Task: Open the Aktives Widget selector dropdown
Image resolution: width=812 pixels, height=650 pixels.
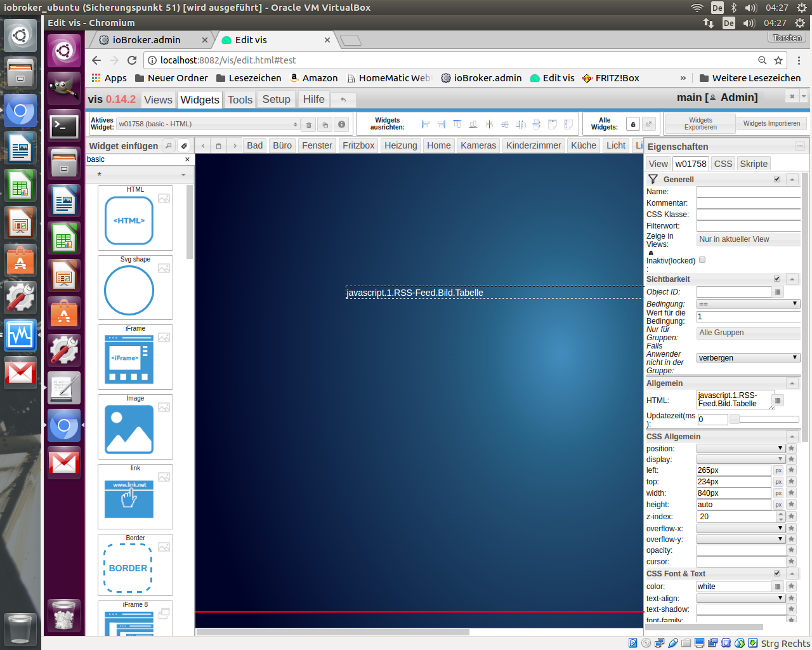Action: pos(207,124)
